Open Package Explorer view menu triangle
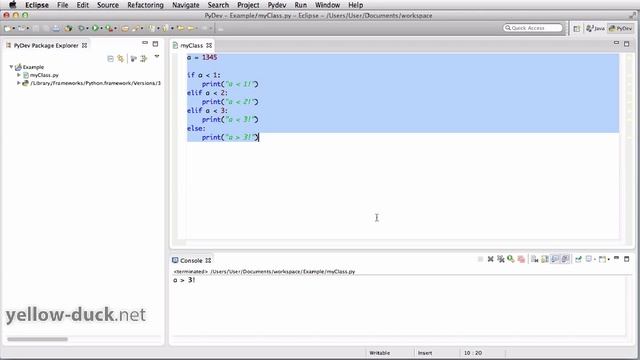 click(157, 57)
